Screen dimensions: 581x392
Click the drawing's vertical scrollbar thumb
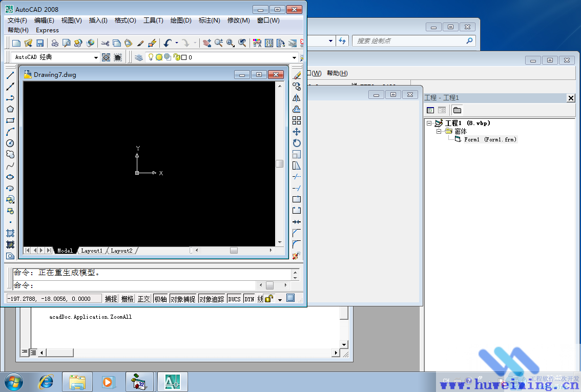(280, 164)
